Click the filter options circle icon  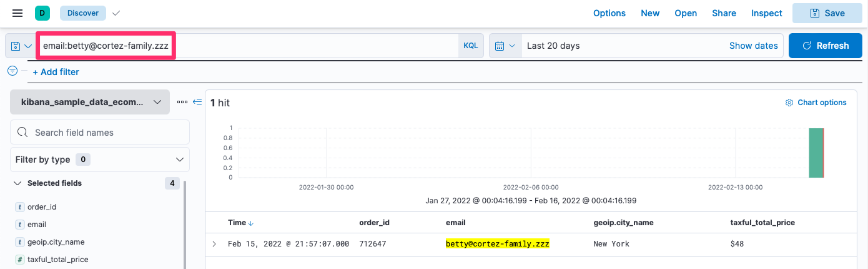point(12,71)
